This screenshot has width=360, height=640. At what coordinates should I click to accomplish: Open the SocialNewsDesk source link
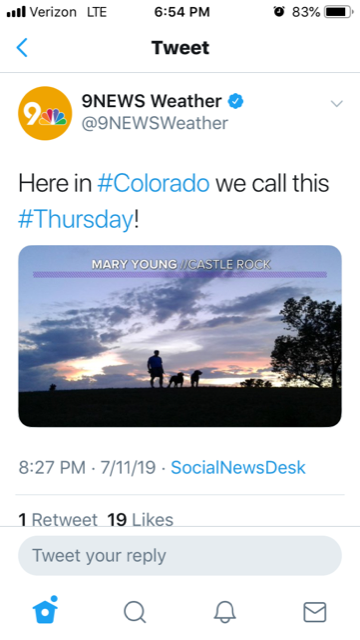tap(238, 467)
